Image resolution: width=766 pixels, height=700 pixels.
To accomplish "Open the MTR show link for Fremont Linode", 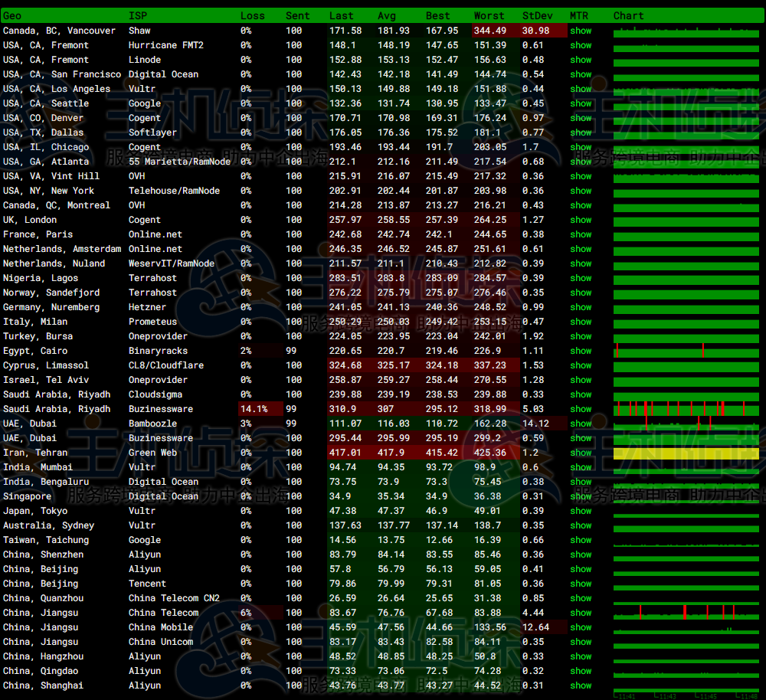I will coord(581,60).
